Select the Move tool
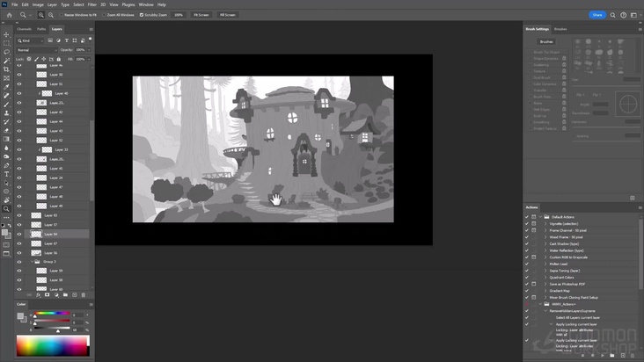 tap(6, 34)
